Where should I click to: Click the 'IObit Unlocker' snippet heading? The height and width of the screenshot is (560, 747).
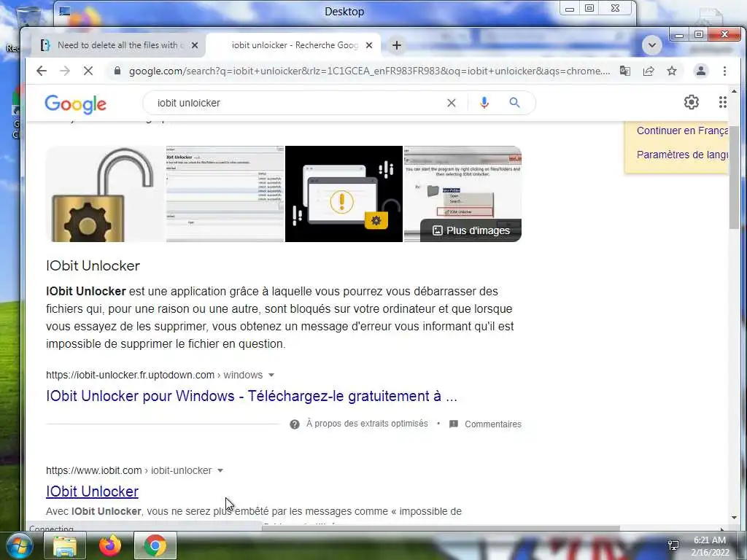pyautogui.click(x=93, y=265)
